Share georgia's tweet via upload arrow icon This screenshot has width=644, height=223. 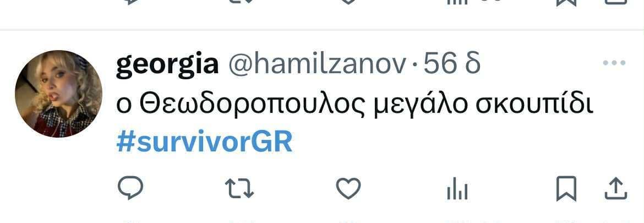coord(616,189)
